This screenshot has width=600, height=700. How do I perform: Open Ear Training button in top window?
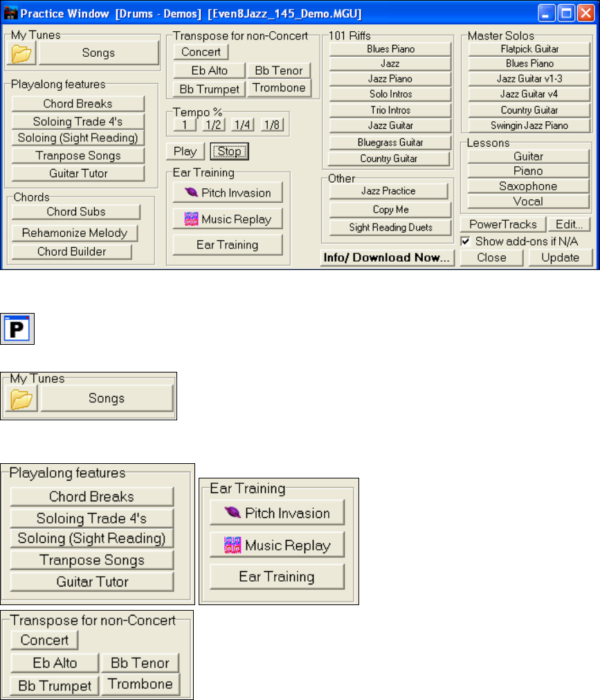tap(228, 244)
